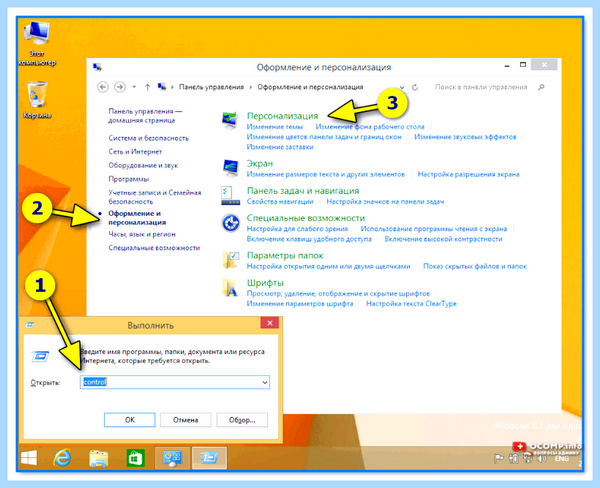Click the search magnifier icon
Screen dimensions: 600x488
(x=541, y=87)
